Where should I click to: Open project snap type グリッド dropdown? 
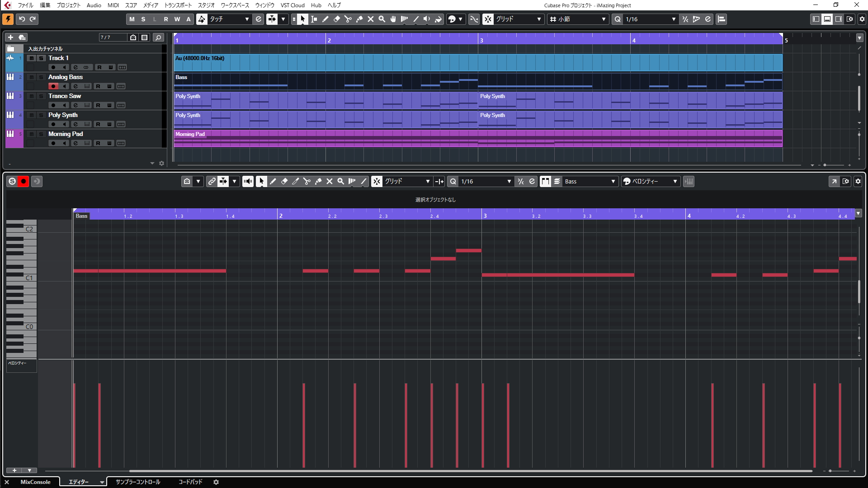519,19
